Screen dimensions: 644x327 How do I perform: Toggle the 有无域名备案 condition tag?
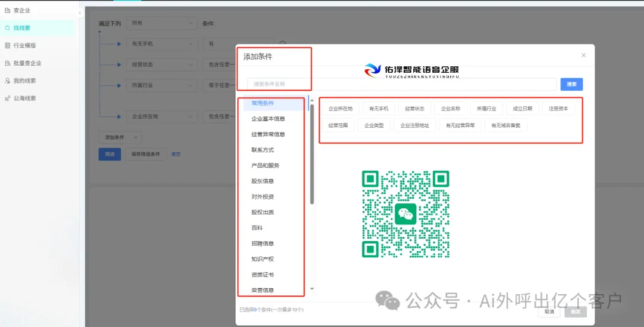(x=506, y=125)
